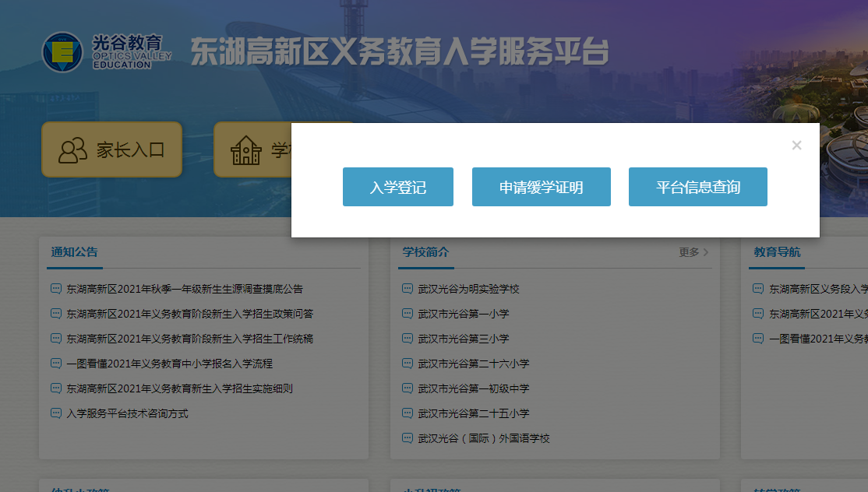868x492 pixels.
Task: Click the 入学登记 button in the dialog
Action: click(398, 187)
